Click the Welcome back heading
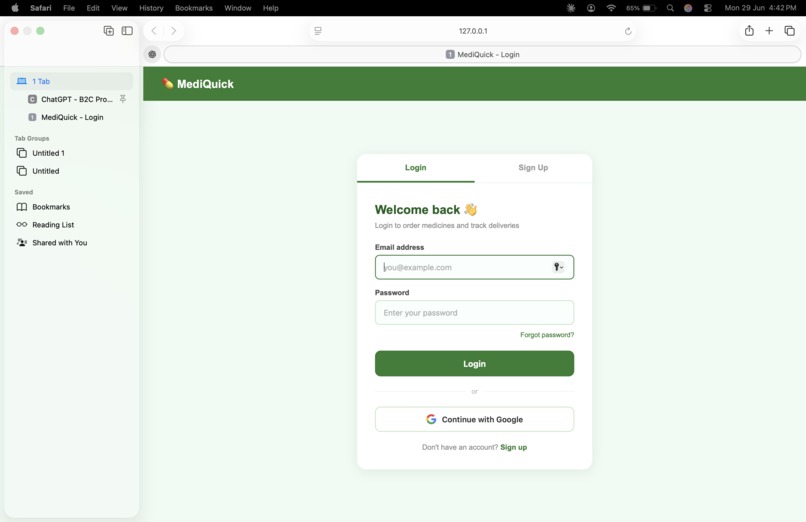806x522 pixels. [426, 210]
